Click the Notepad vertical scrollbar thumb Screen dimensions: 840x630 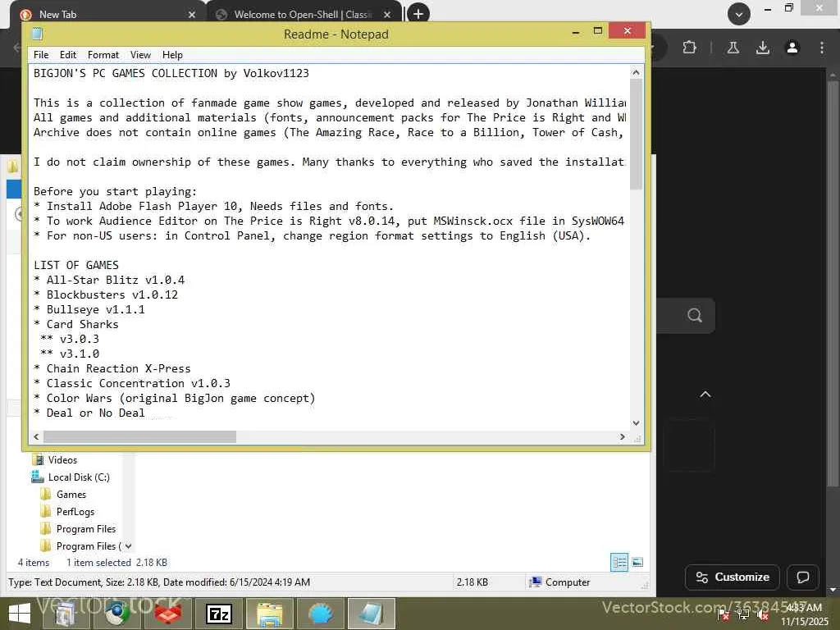[x=636, y=134]
